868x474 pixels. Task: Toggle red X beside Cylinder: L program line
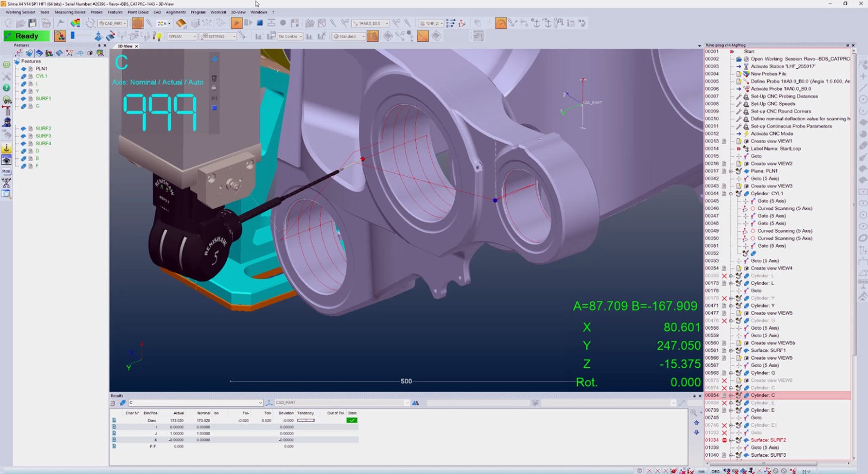[x=724, y=276]
